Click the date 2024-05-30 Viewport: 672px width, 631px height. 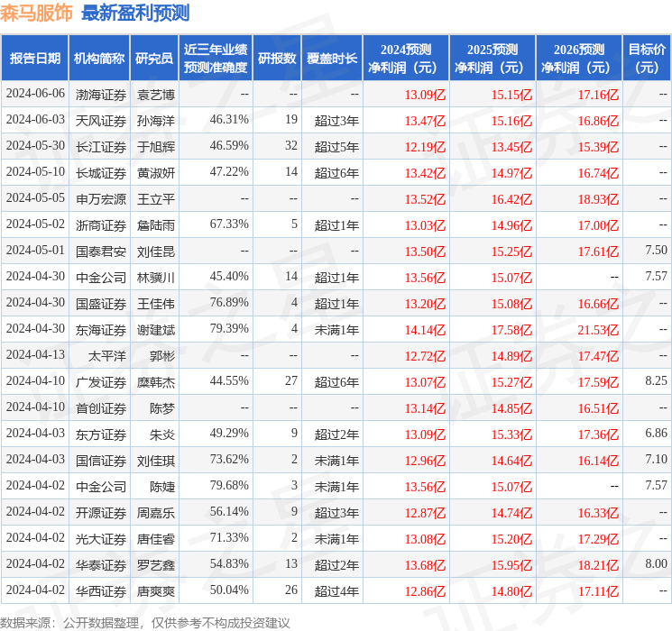tap(35, 146)
